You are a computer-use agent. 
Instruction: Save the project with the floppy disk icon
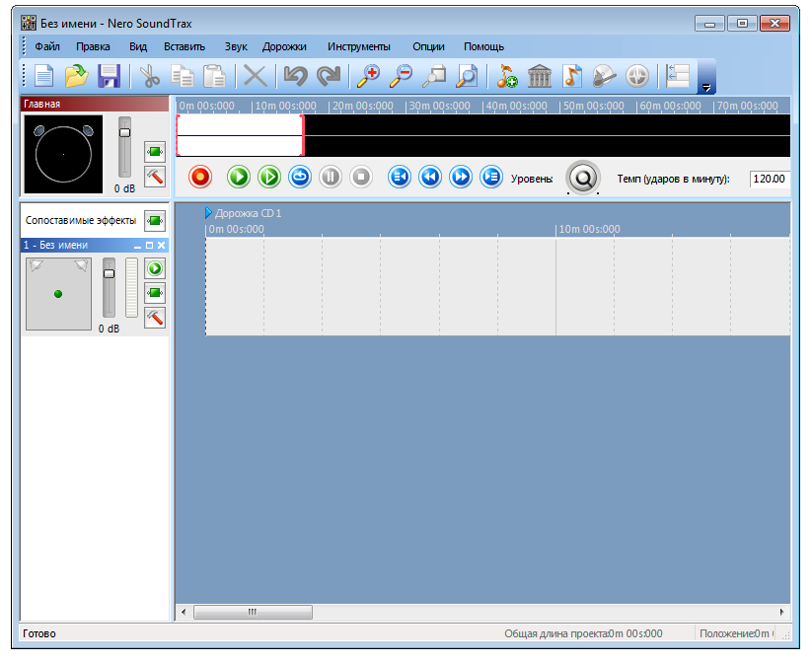(x=109, y=76)
